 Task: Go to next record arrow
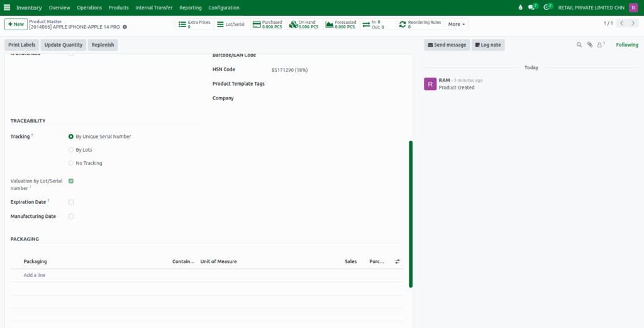click(x=633, y=23)
